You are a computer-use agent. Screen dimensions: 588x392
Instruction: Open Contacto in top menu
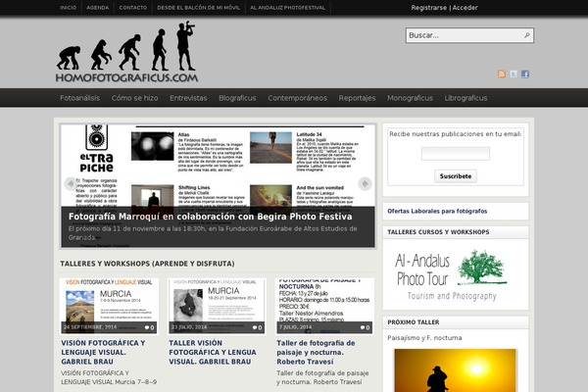click(133, 8)
